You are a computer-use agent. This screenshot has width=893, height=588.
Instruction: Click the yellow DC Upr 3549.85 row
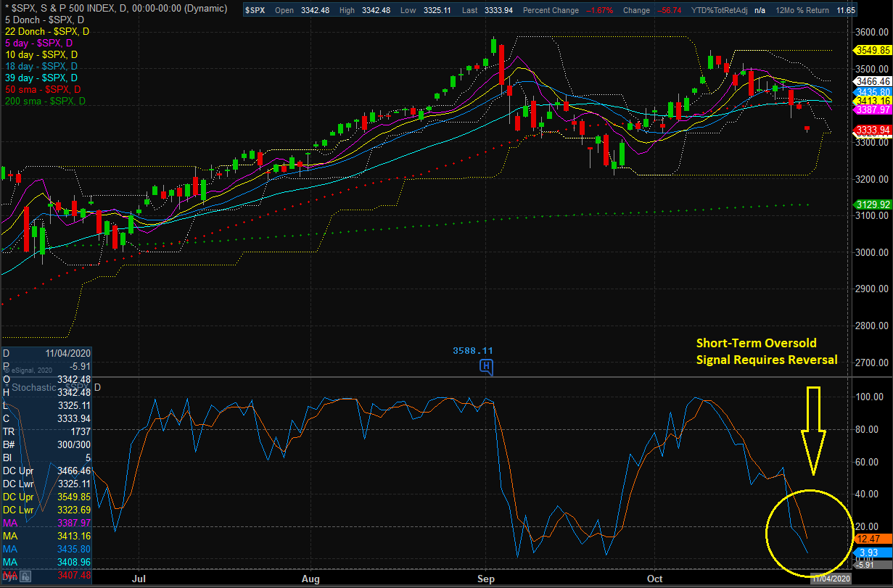[46, 496]
